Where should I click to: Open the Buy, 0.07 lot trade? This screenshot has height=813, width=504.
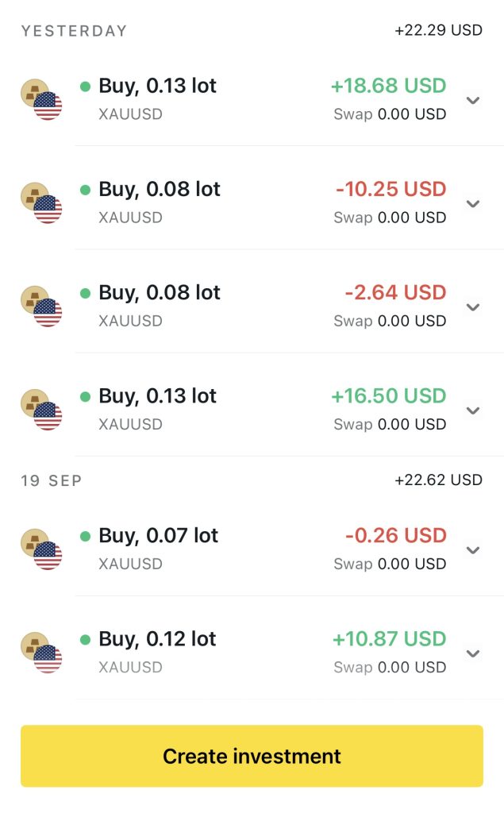tap(158, 536)
